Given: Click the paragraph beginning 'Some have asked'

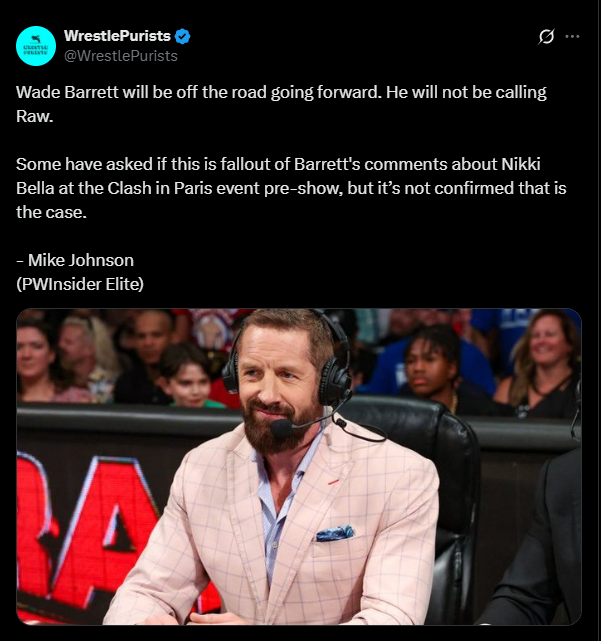Looking at the screenshot, I should point(291,188).
